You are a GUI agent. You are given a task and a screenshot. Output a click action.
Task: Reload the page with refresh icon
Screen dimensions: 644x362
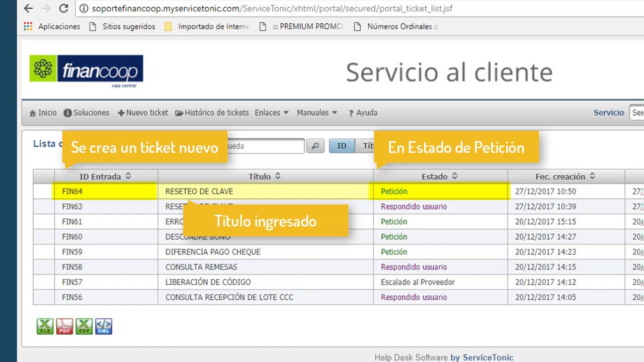point(63,9)
